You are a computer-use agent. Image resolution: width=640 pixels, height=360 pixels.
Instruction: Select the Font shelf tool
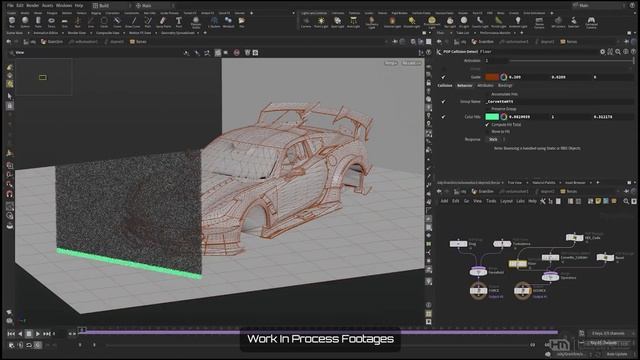pos(179,22)
